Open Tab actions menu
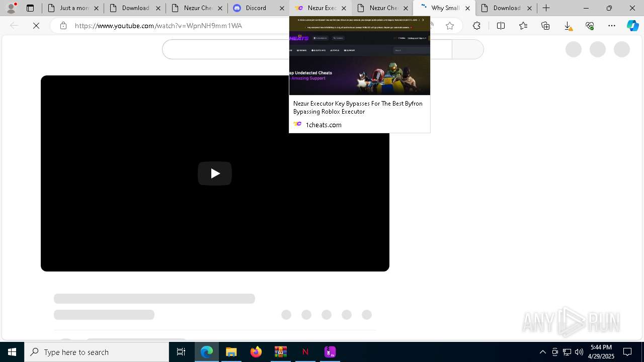 (x=30, y=8)
